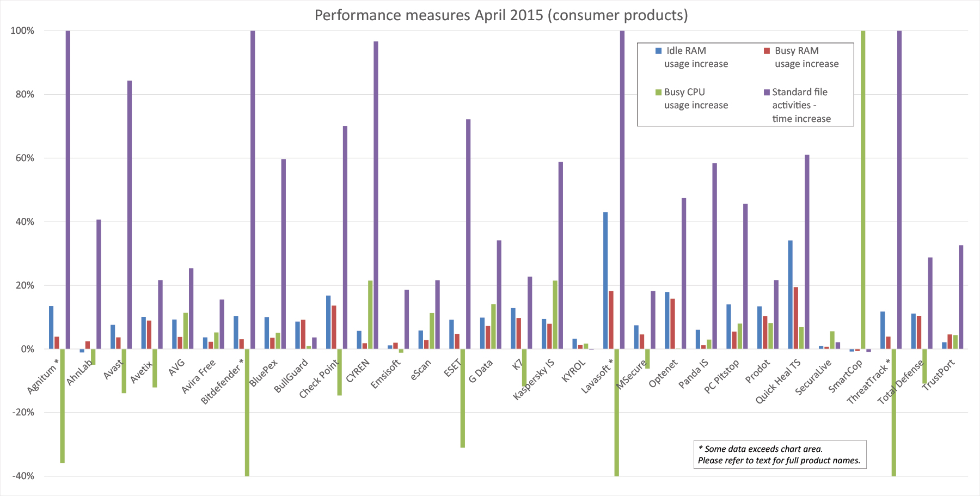The height and width of the screenshot is (496, 980).
Task: Click the 'BluePex' axis label
Action: tap(263, 373)
